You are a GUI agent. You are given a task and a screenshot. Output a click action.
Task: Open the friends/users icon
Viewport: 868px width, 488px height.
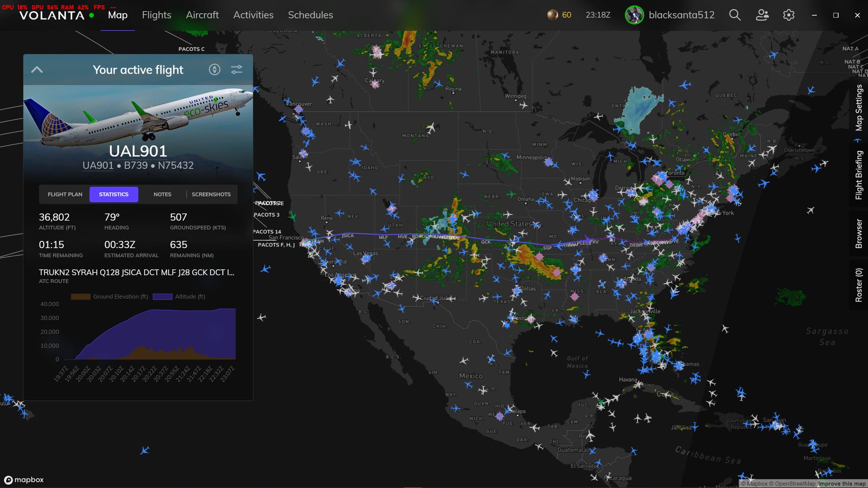762,15
